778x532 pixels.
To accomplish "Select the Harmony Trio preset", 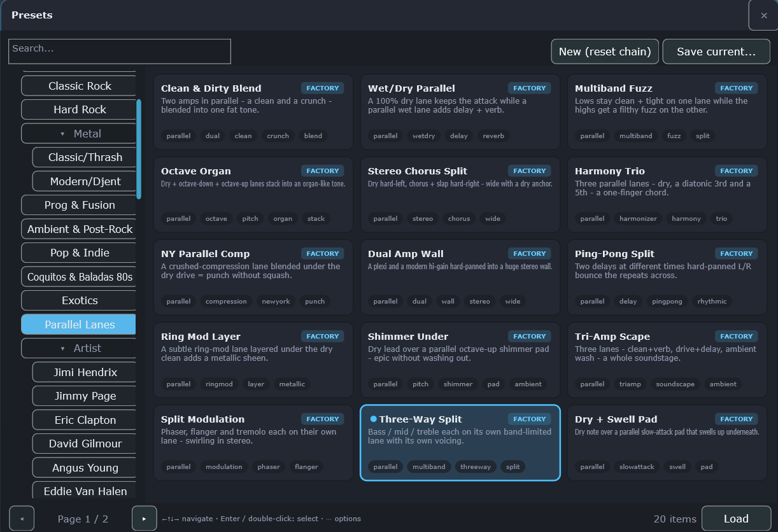I will (x=667, y=195).
